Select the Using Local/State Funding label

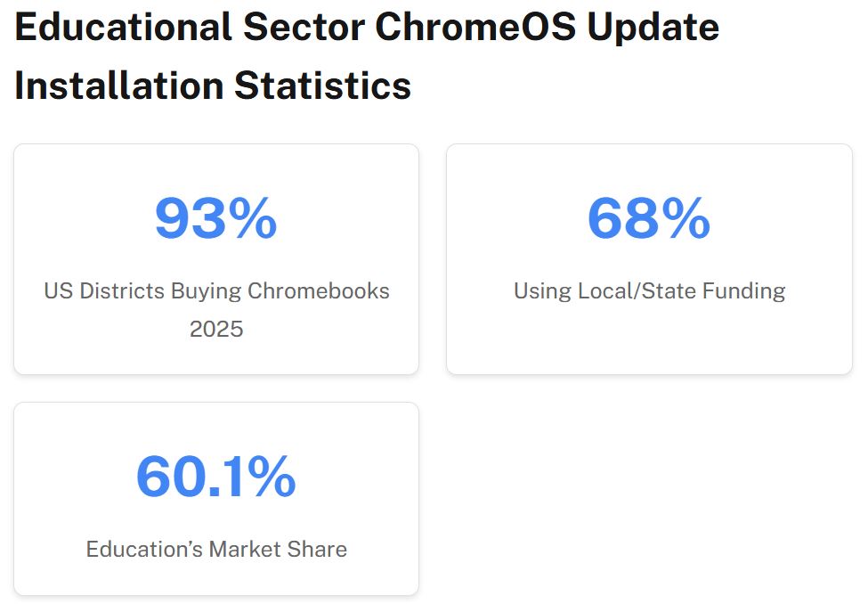point(649,291)
